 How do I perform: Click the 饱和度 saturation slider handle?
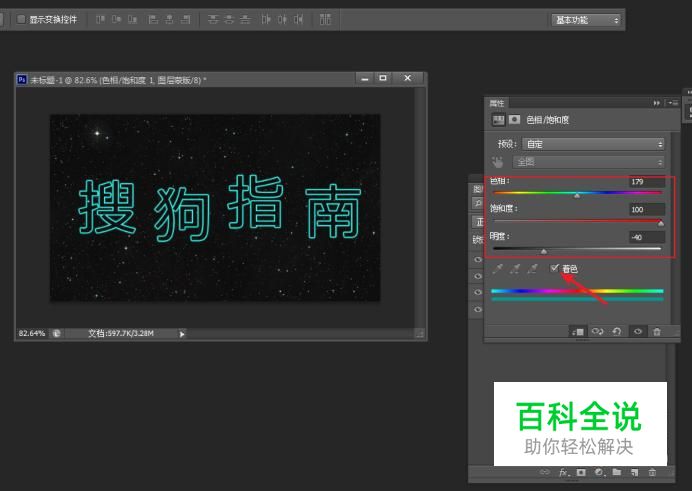coord(661,223)
